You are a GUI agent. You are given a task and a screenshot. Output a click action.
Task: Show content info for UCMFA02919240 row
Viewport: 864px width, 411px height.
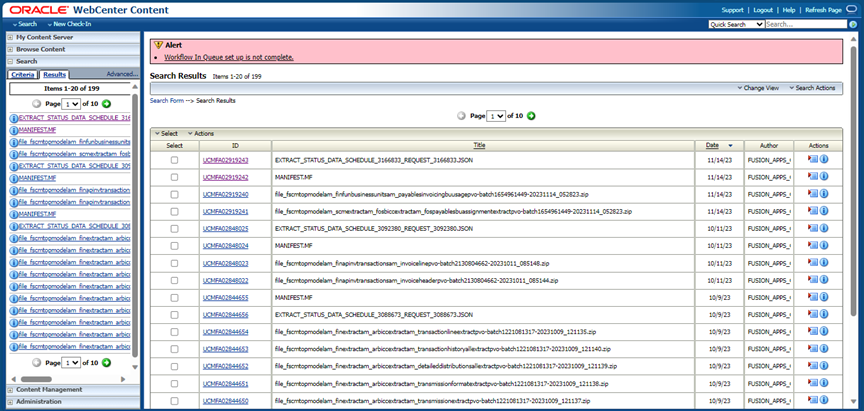pyautogui.click(x=824, y=194)
